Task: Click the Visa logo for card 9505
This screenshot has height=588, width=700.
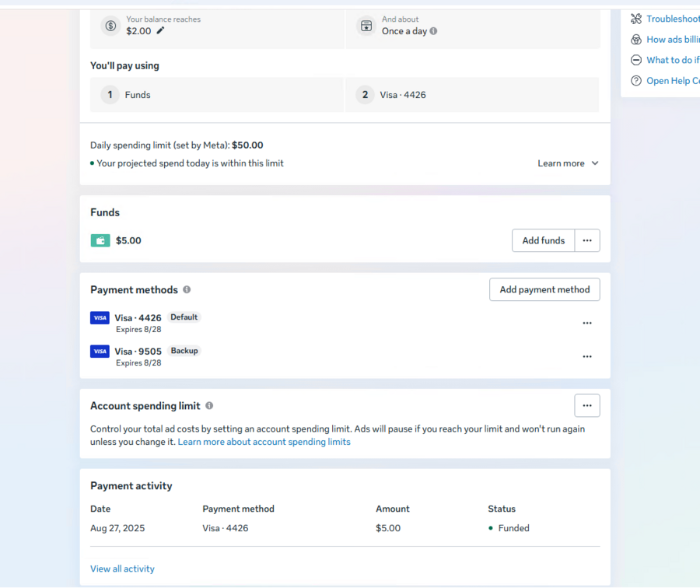Action: (100, 351)
